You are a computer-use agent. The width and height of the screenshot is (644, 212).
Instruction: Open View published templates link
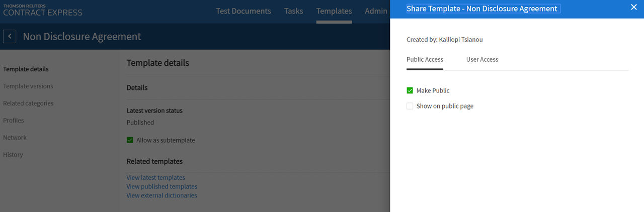[162, 187]
